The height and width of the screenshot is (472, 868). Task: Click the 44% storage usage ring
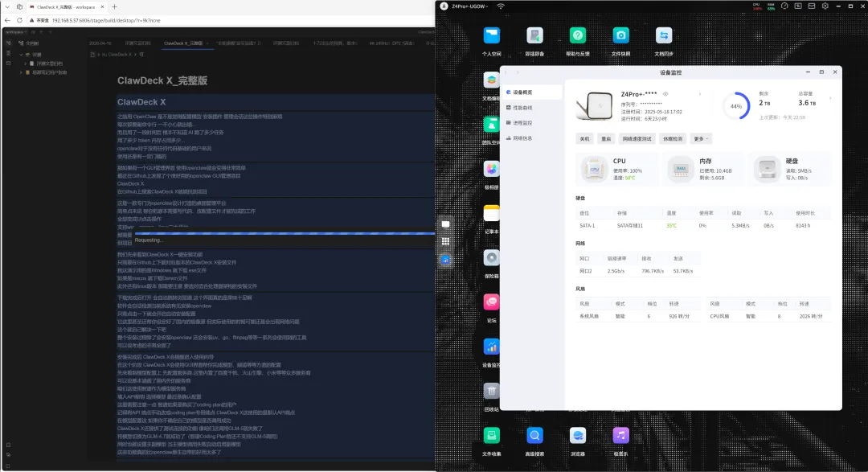(736, 106)
